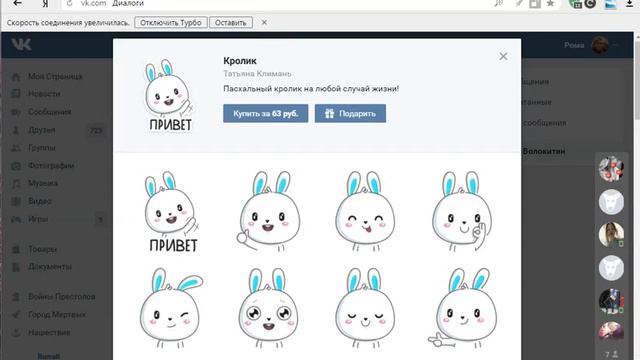Open Город Мертвых game link
This screenshot has width=640, height=360.
[57, 315]
